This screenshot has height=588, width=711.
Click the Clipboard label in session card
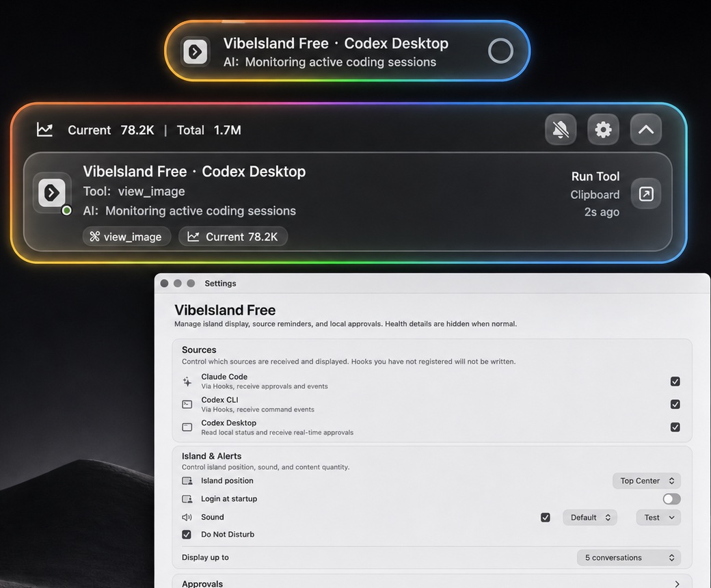click(595, 194)
